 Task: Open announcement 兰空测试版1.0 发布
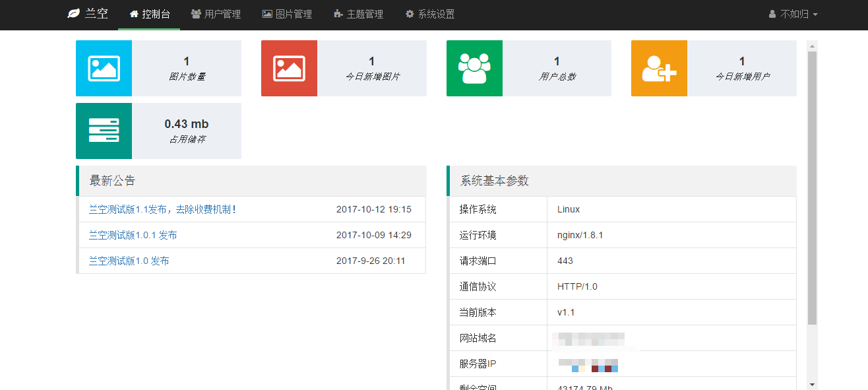tap(129, 261)
